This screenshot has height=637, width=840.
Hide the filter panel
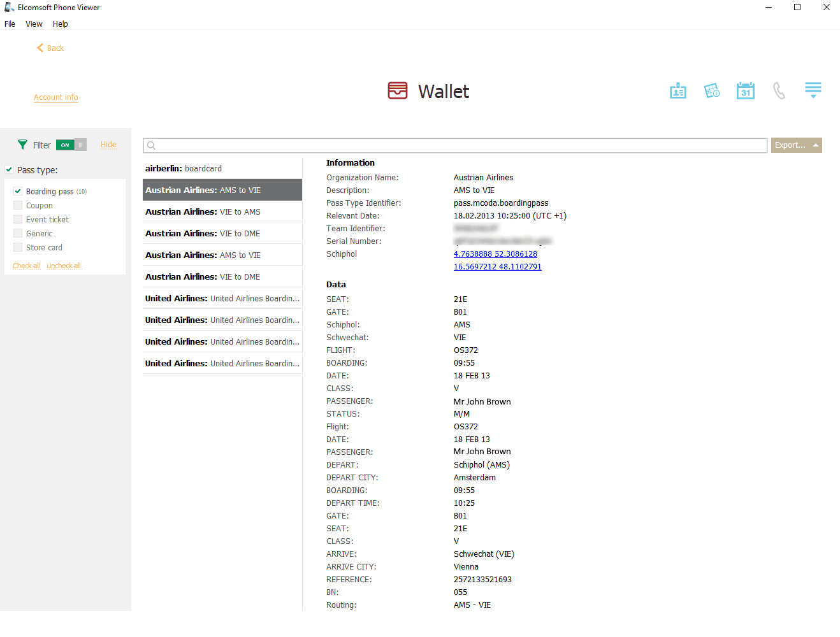[108, 145]
